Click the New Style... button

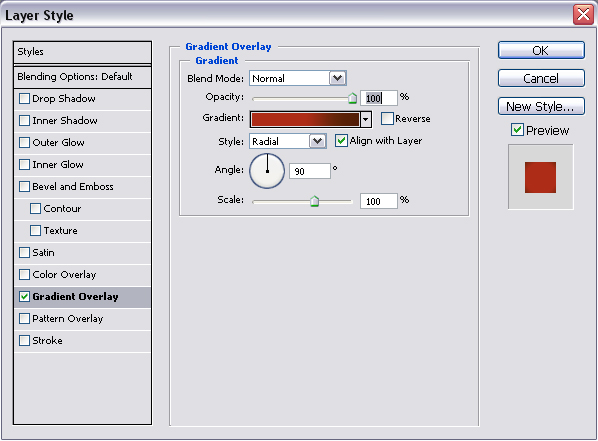pos(541,106)
